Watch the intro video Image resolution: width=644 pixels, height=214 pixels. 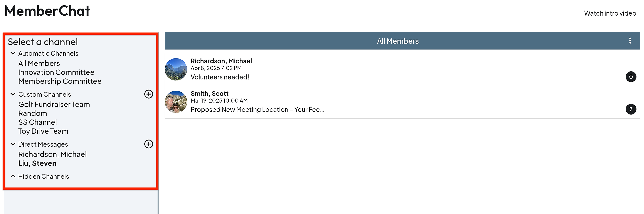pos(610,13)
